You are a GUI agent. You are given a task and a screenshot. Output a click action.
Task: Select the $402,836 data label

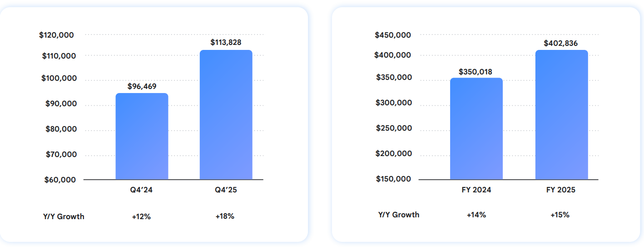[x=560, y=44]
